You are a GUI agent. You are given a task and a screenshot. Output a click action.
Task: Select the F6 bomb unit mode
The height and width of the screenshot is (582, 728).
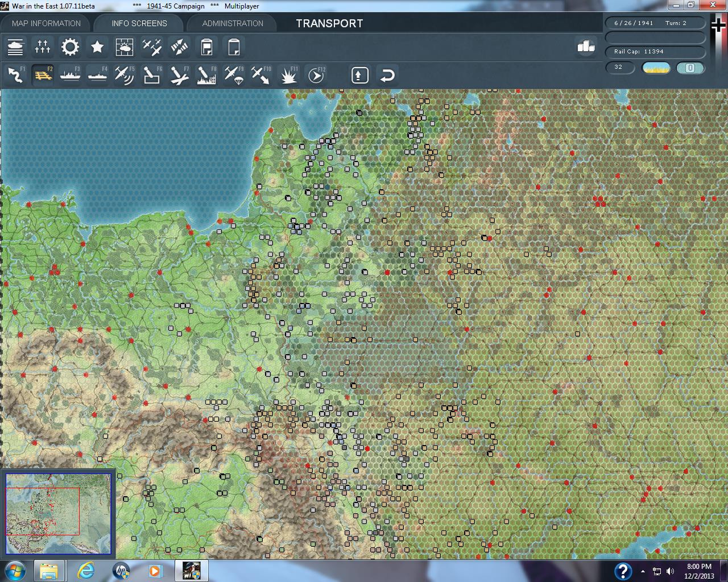coord(152,75)
